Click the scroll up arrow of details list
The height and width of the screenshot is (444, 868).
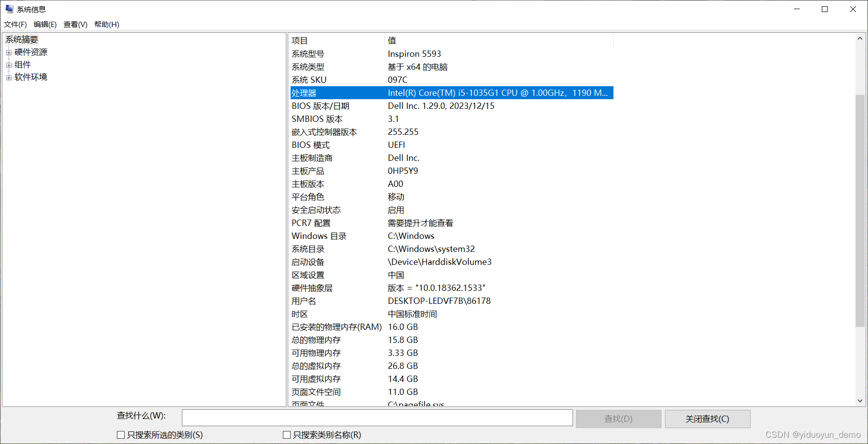(860, 39)
